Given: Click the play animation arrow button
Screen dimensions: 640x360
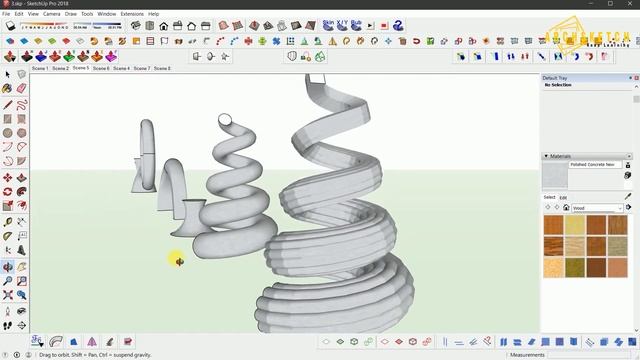Looking at the screenshot, I should tap(371, 26).
